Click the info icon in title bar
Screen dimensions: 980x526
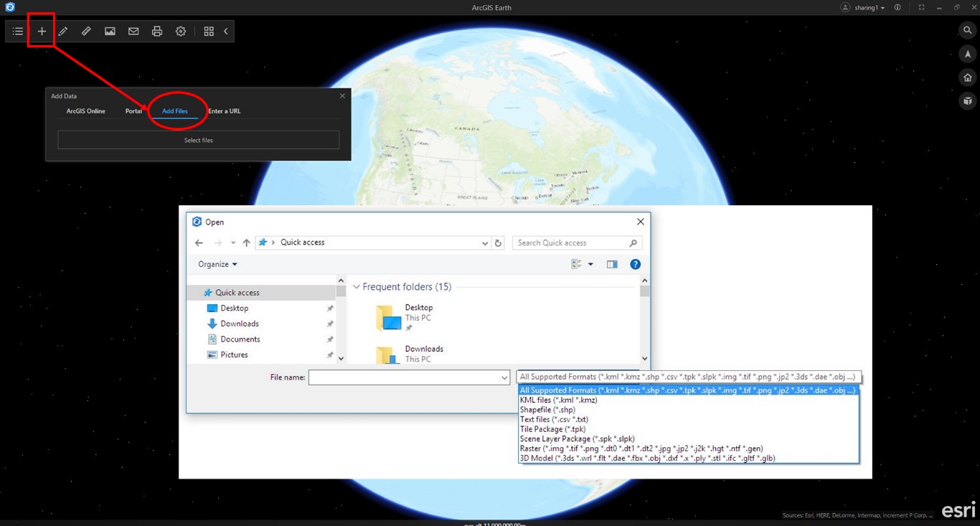897,7
